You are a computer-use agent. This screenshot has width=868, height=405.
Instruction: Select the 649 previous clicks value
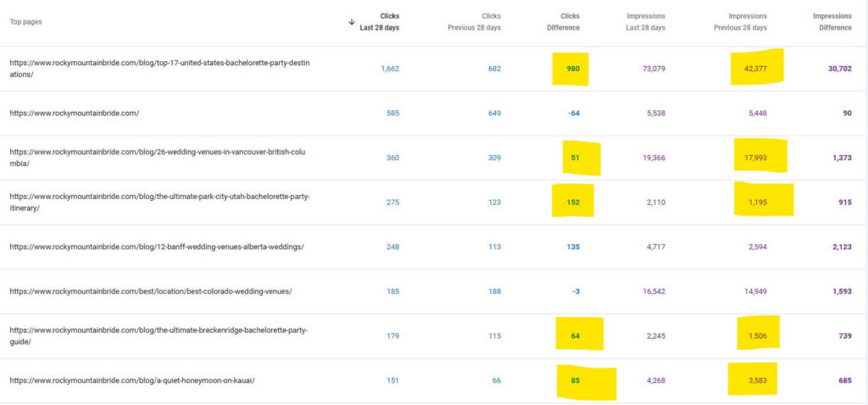click(494, 114)
